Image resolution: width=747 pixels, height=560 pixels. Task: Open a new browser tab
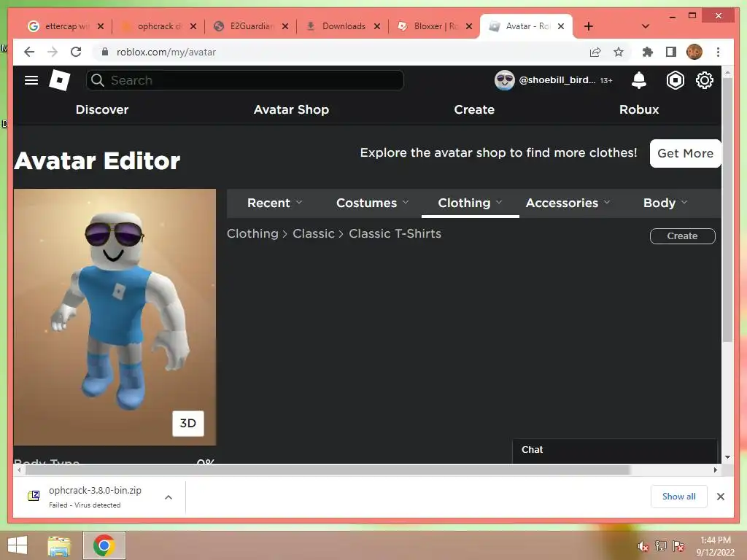point(589,26)
